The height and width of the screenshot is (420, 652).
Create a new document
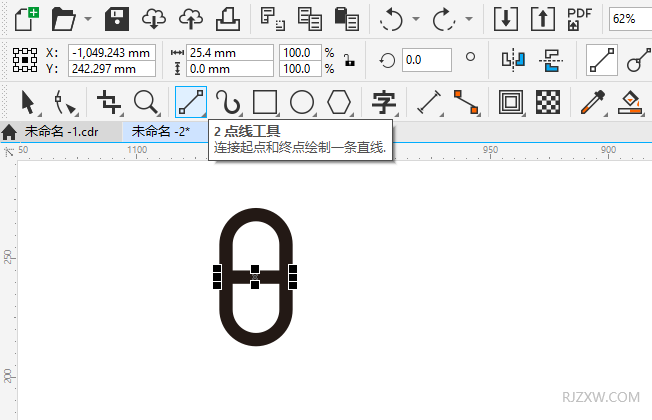click(27, 19)
